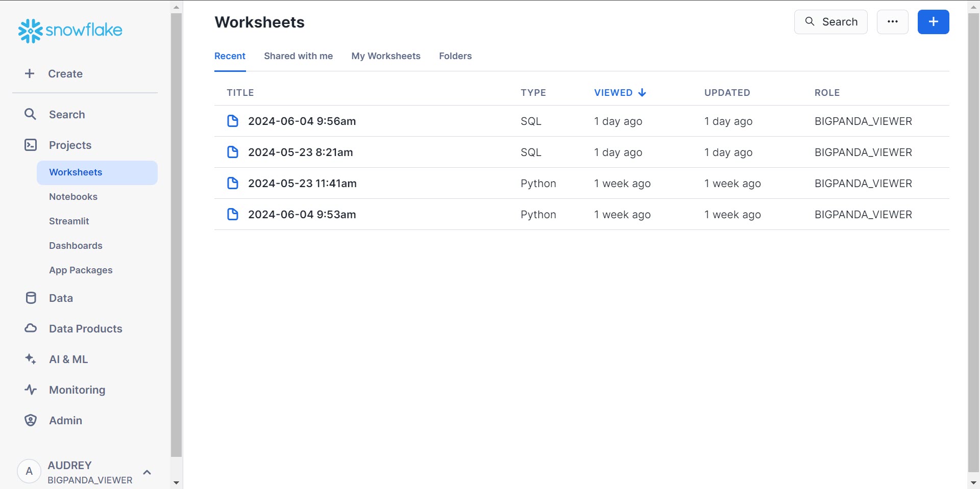980x489 pixels.
Task: Expand the Create menu with plus icon
Action: point(30,73)
